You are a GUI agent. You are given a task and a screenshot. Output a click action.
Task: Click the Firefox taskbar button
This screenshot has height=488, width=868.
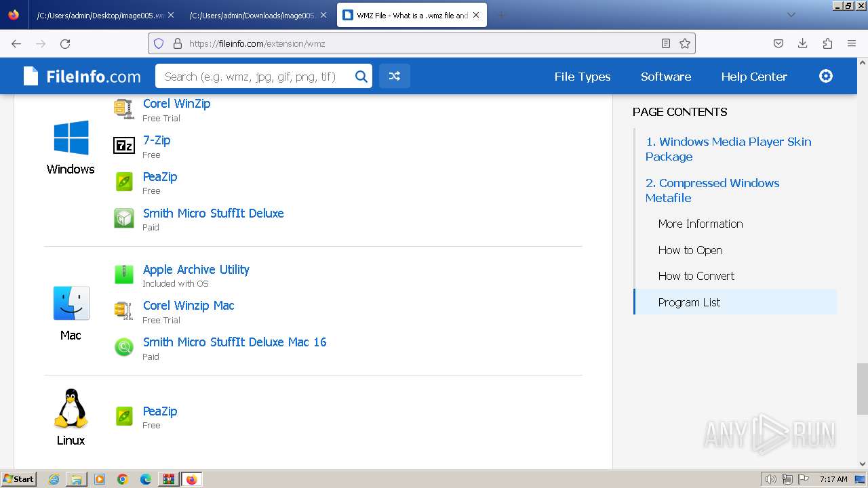(192, 479)
